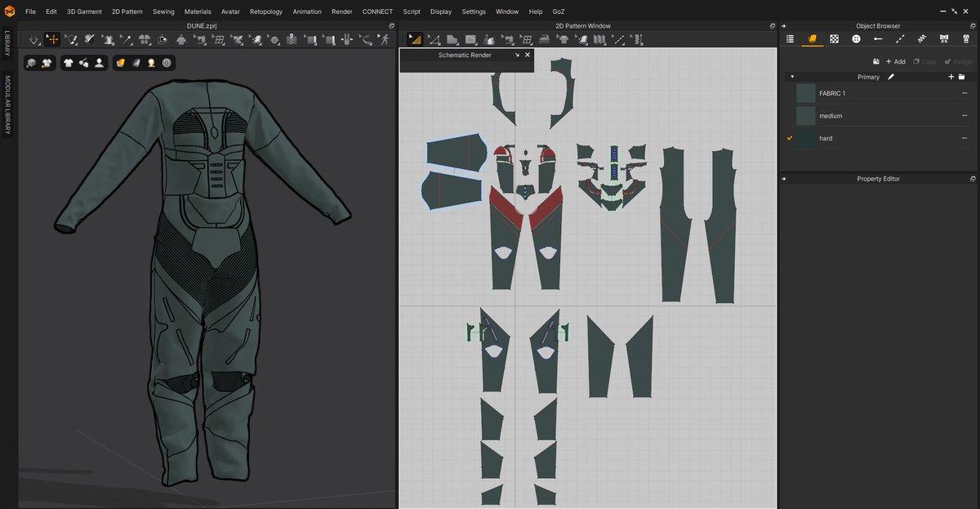Open the bow trim tab in Object Browser

tap(944, 38)
